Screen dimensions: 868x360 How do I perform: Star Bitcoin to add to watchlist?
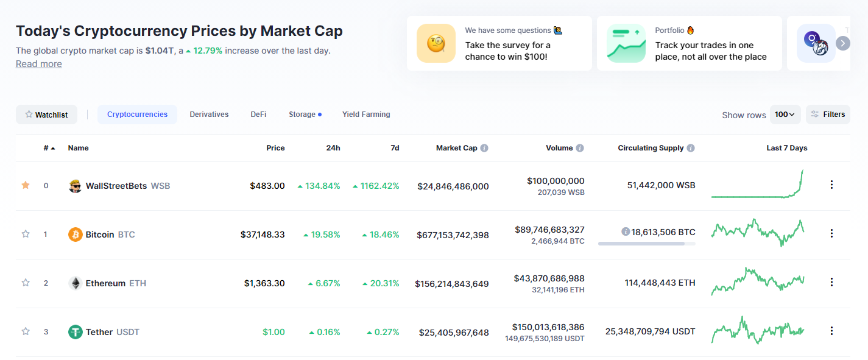(x=26, y=234)
